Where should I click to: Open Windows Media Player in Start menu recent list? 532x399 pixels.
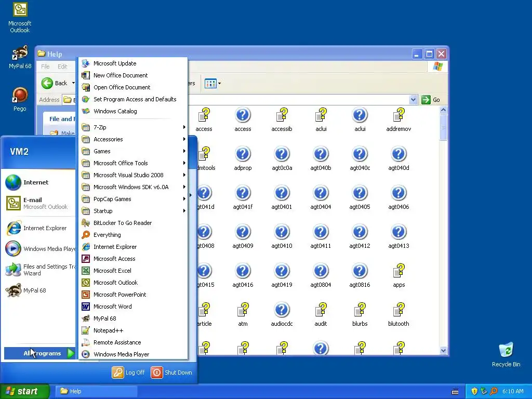(39, 249)
